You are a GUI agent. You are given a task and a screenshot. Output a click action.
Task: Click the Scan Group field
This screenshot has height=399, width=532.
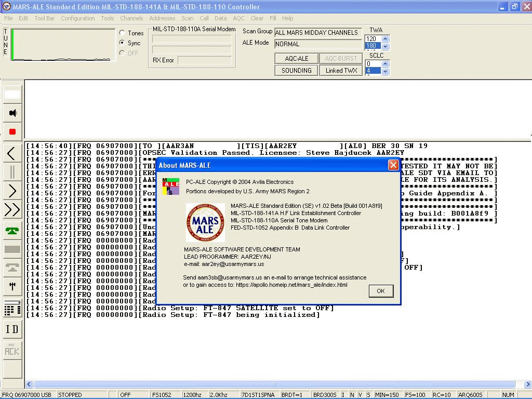(318, 33)
